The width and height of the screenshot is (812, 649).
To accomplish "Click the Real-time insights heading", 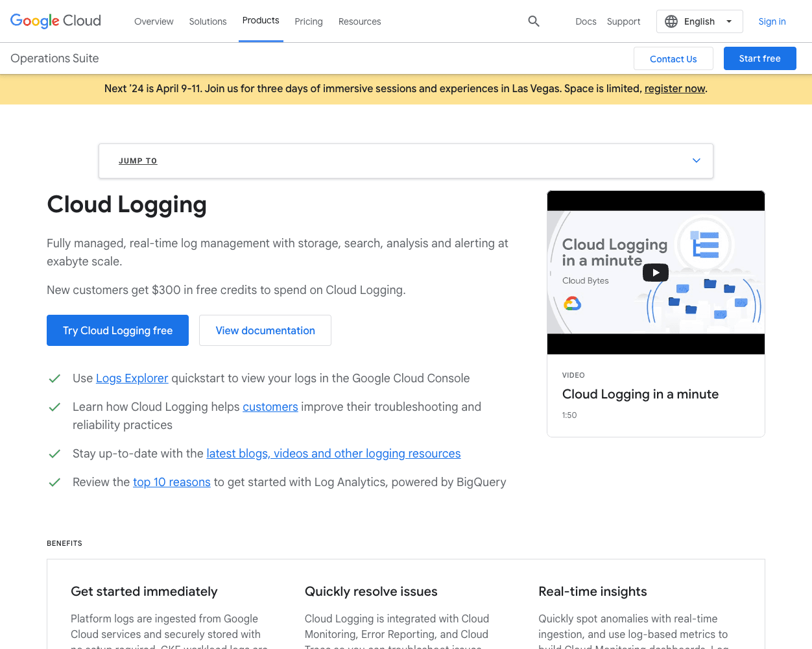I will click(593, 591).
